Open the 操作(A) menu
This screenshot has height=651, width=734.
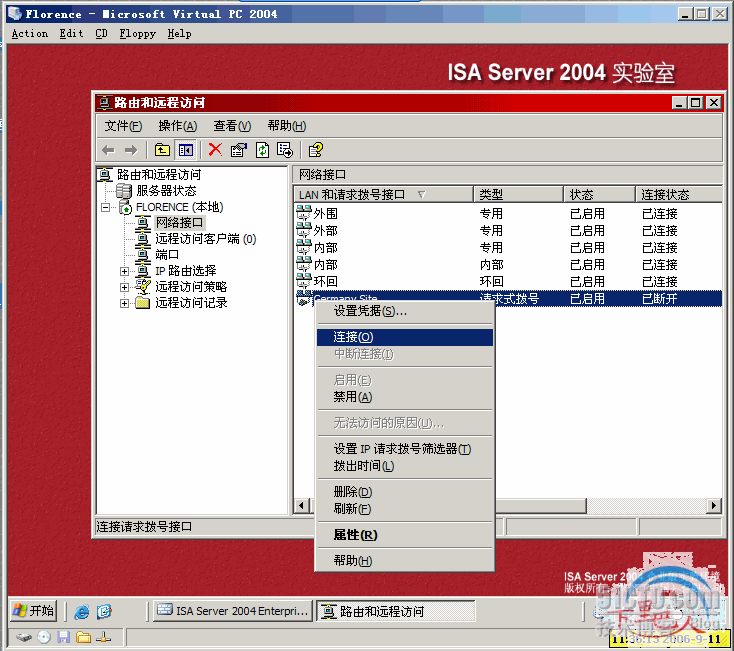(x=177, y=126)
